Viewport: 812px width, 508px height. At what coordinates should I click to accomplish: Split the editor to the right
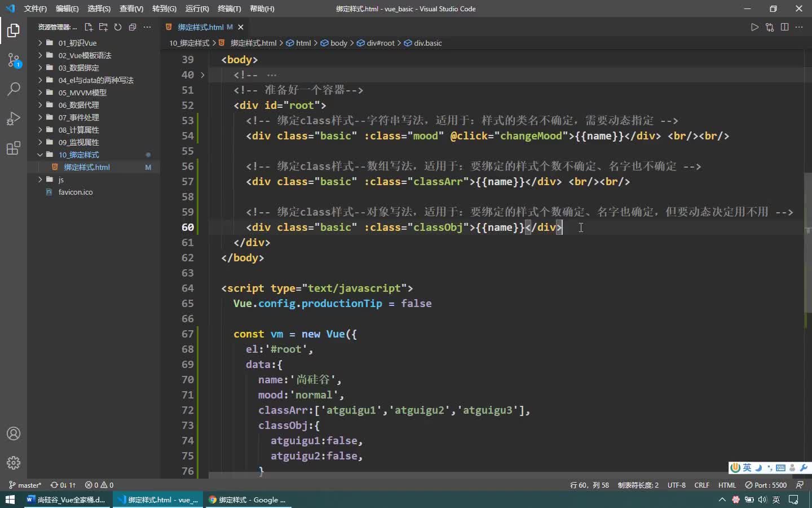pyautogui.click(x=784, y=27)
